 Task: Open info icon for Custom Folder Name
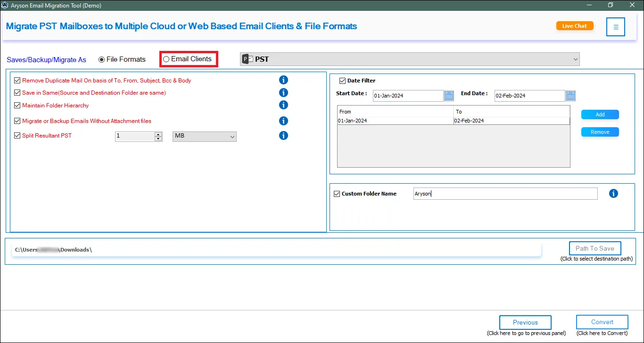(x=613, y=193)
